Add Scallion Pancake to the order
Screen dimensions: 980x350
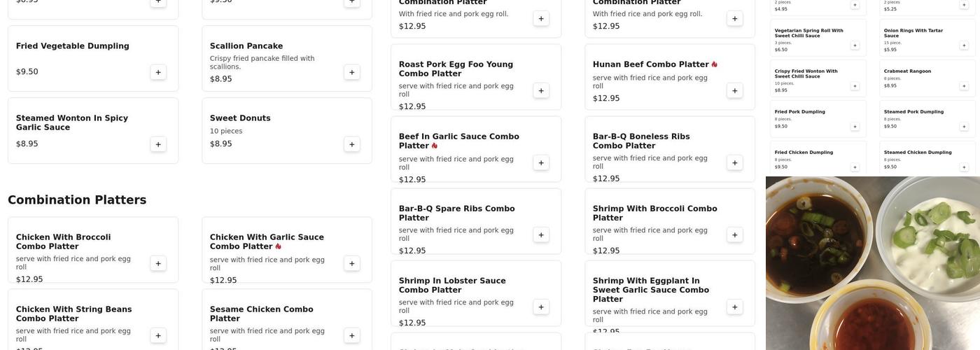point(352,72)
